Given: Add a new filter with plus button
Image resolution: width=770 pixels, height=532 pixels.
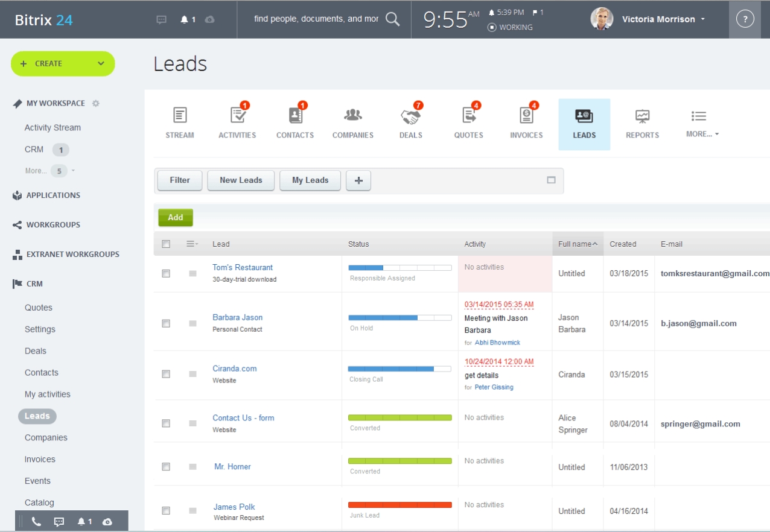Looking at the screenshot, I should pyautogui.click(x=358, y=180).
